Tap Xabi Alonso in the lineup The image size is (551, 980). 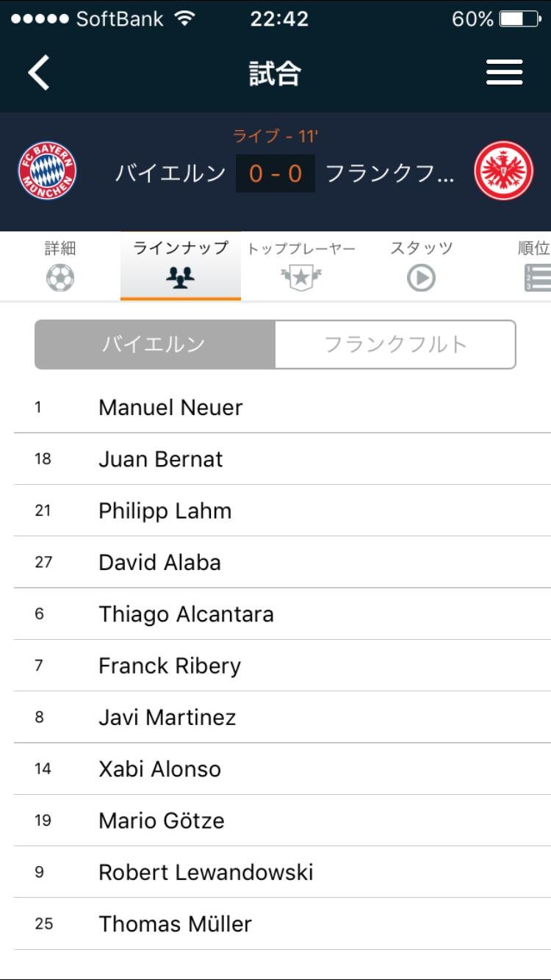[159, 769]
